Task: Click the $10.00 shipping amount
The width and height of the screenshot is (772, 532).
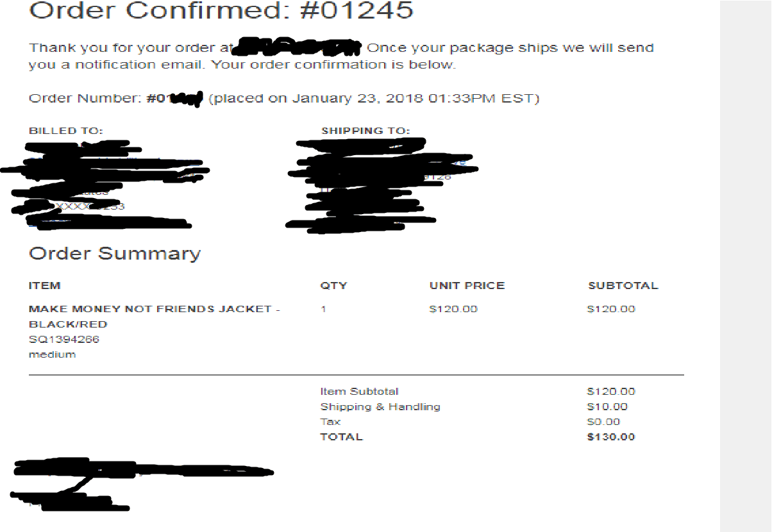Action: (x=607, y=407)
